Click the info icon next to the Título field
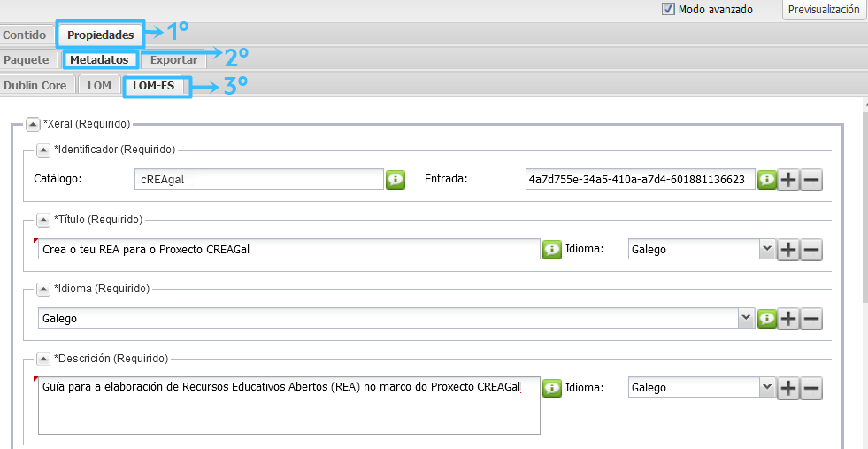This screenshot has width=868, height=449. click(x=552, y=250)
